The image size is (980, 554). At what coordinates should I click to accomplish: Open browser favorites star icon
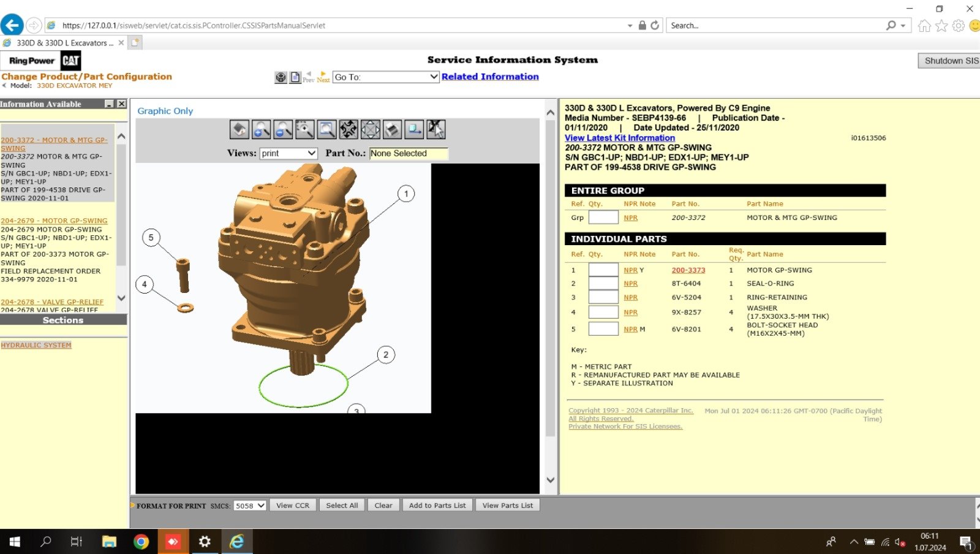pos(941,25)
